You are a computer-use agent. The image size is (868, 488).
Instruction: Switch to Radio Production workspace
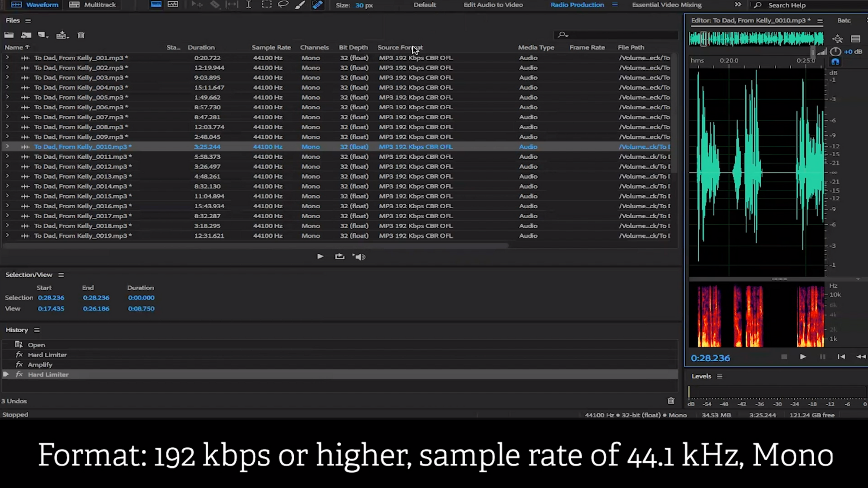(577, 5)
